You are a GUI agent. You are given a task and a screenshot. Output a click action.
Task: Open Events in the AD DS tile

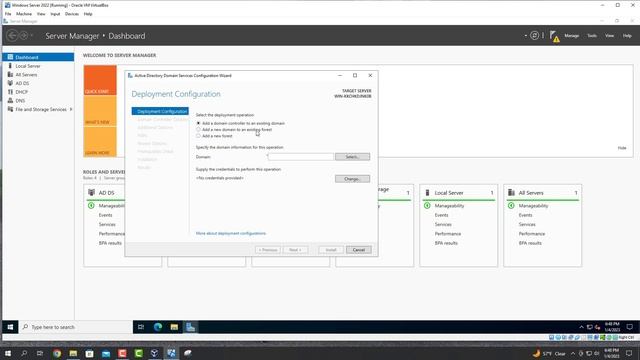tap(105, 215)
